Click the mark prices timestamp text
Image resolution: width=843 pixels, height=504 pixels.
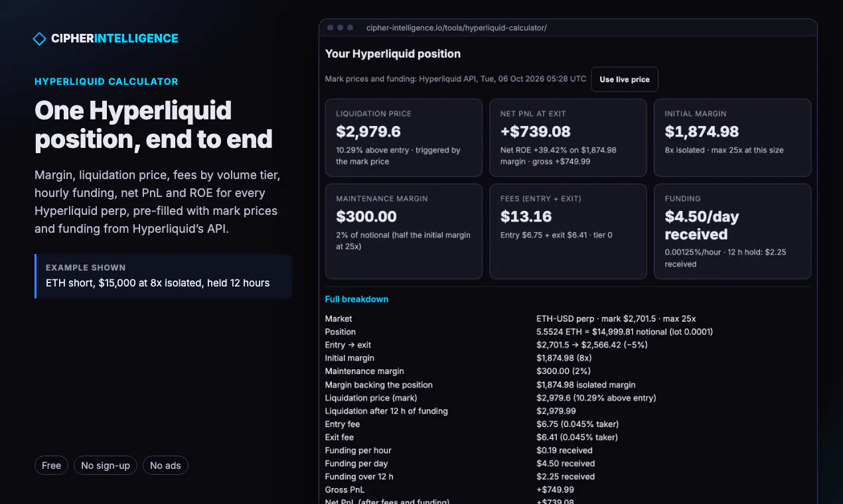456,79
